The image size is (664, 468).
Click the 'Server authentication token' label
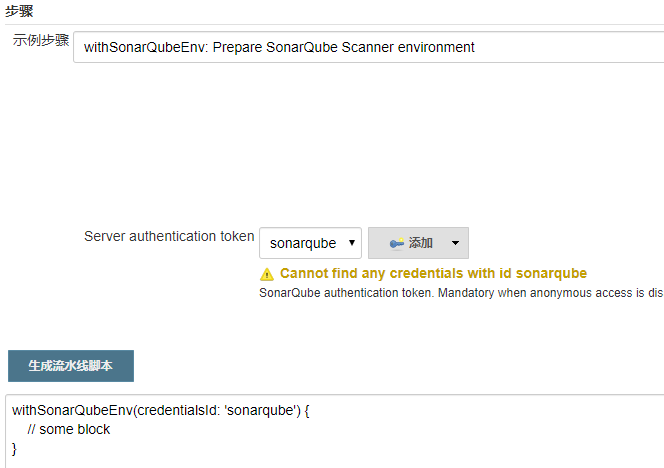[x=169, y=236]
